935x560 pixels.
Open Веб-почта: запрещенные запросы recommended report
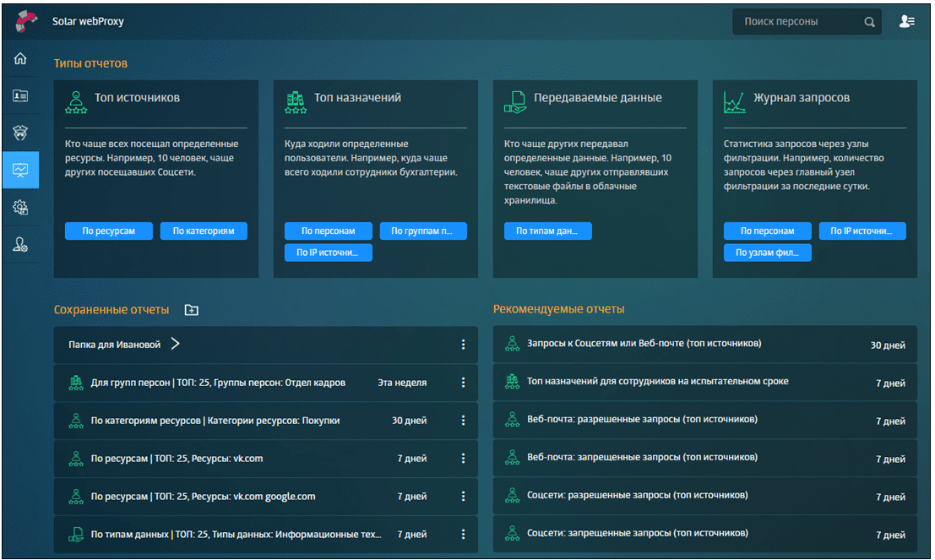pos(642,457)
